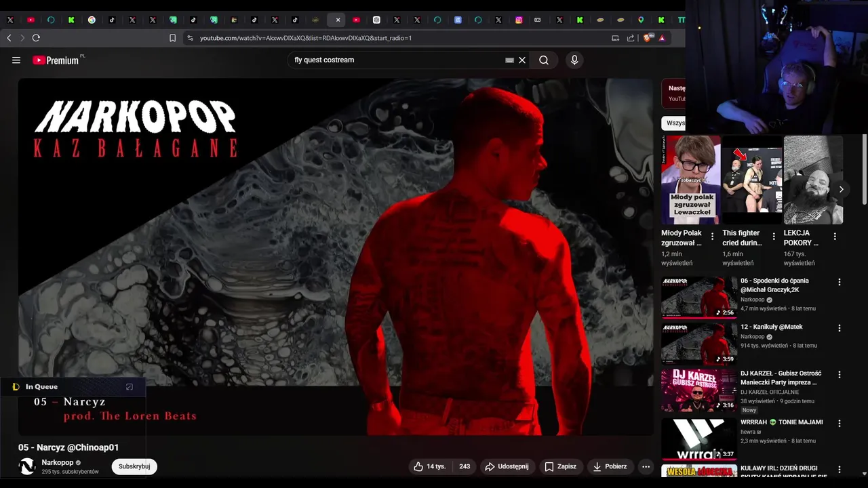868x488 pixels.
Task: Expand the In Queue overlay
Action: pyautogui.click(x=130, y=387)
